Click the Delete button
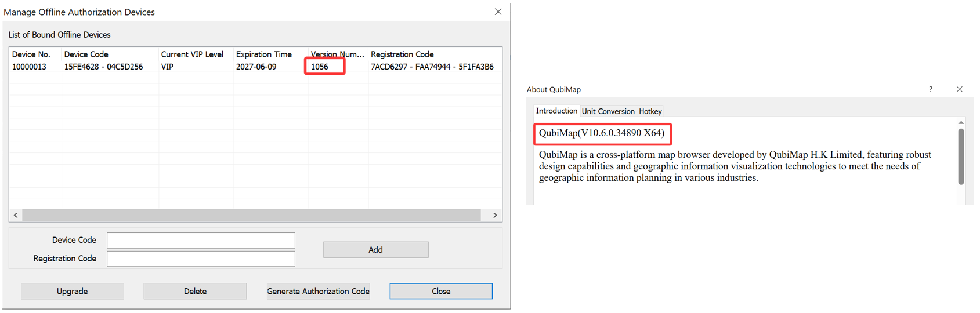This screenshot has width=980, height=313. 195,291
